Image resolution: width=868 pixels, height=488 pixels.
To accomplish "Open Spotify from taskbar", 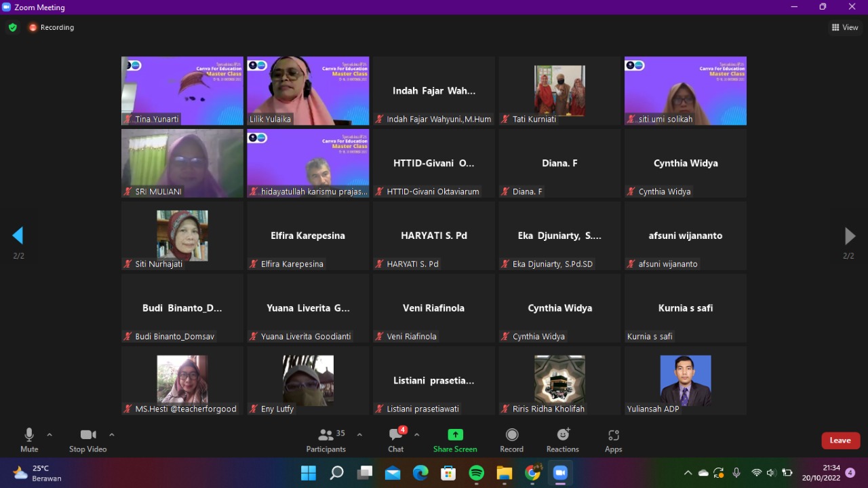I will pyautogui.click(x=477, y=473).
